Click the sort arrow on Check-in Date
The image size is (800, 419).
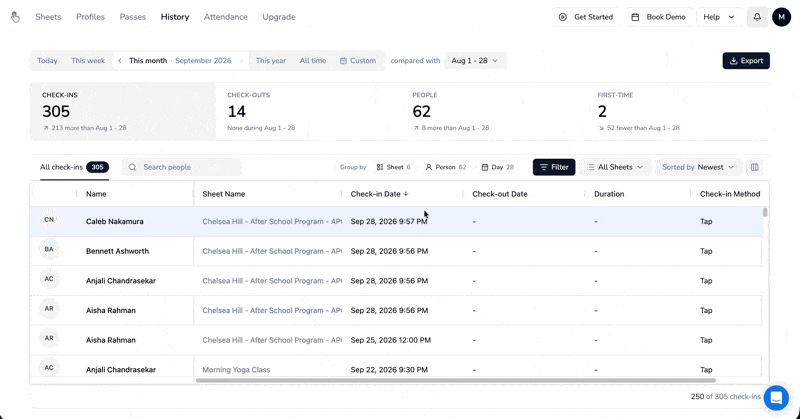tap(406, 194)
